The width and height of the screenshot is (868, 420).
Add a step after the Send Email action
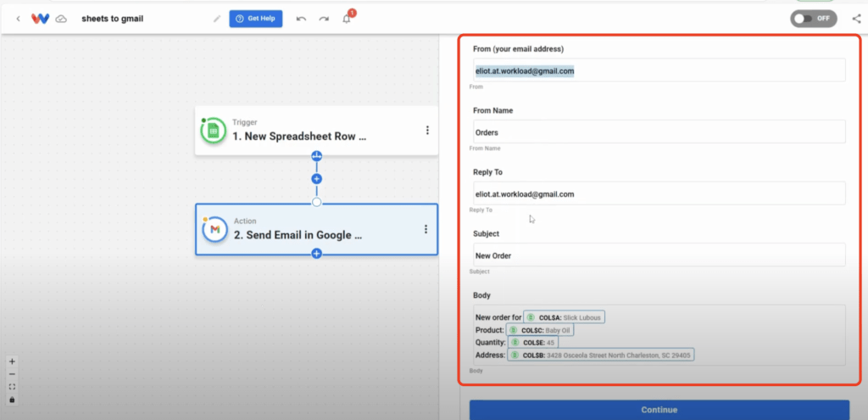(x=317, y=253)
